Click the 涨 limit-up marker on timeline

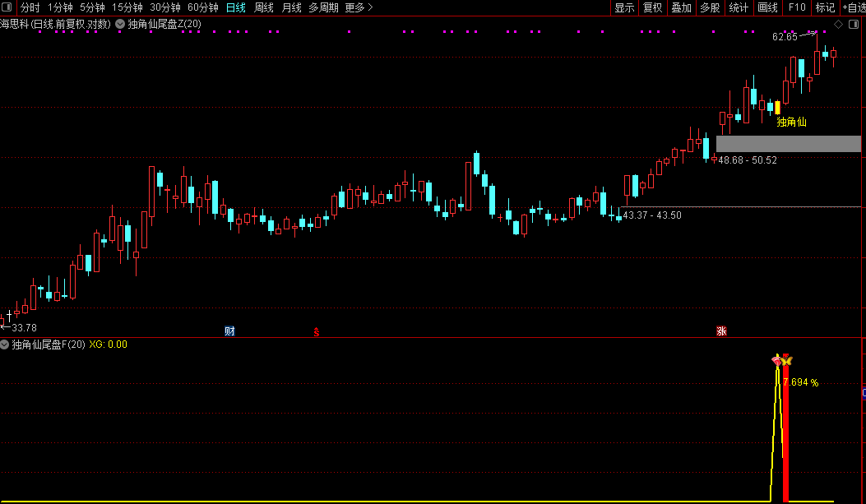click(721, 331)
